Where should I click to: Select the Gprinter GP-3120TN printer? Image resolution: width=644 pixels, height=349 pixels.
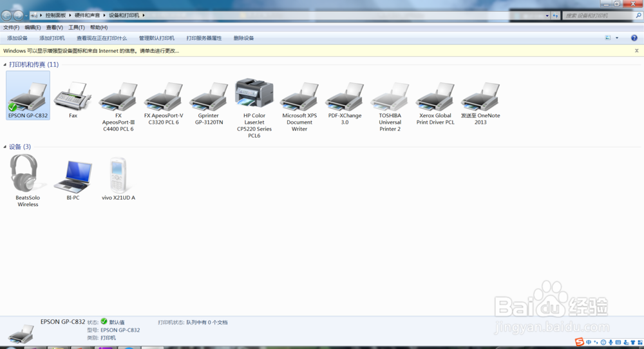[209, 103]
